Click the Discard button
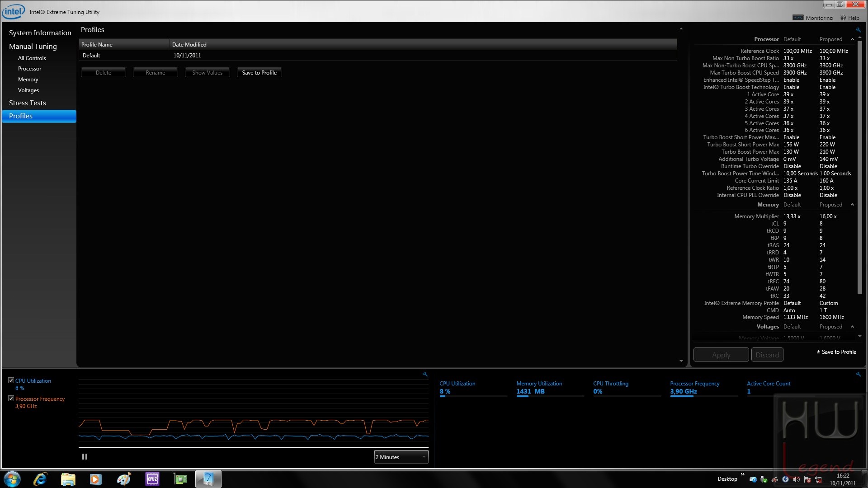Screen dimensions: 868x488 767,355
